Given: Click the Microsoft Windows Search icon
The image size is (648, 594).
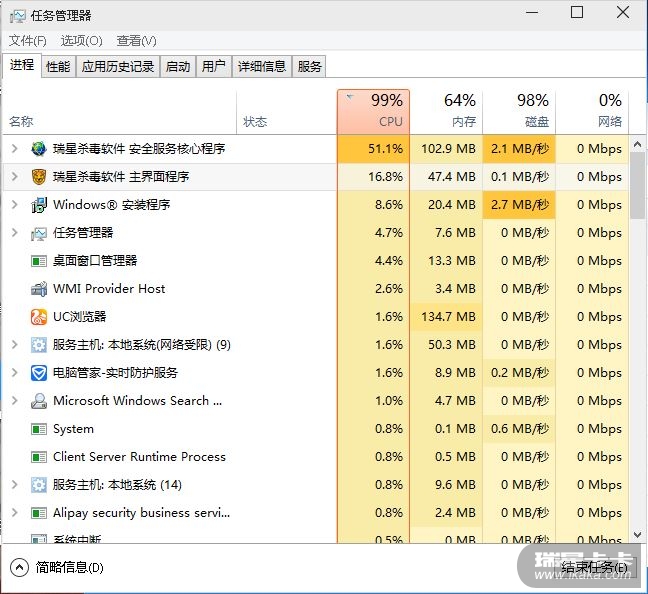Looking at the screenshot, I should (39, 401).
